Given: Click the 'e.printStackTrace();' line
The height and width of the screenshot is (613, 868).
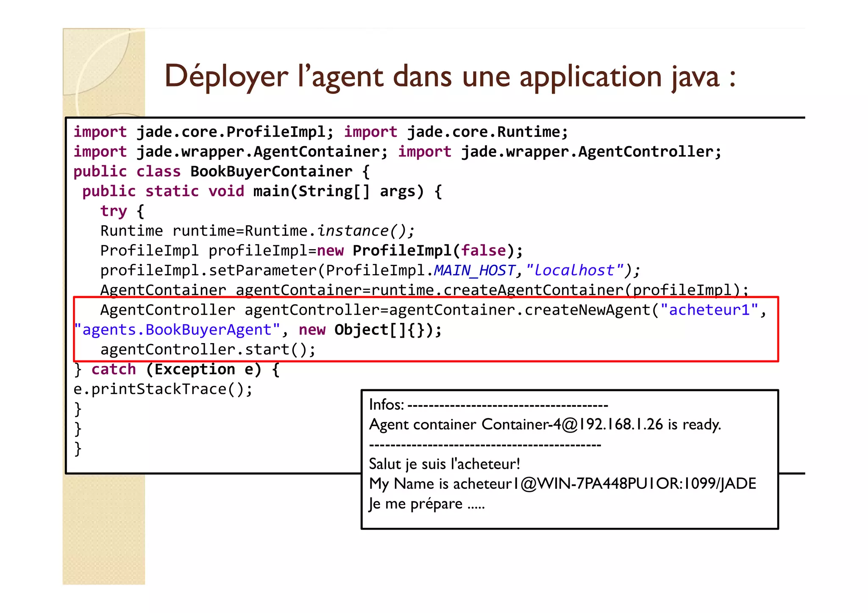Looking at the screenshot, I should [x=163, y=389].
